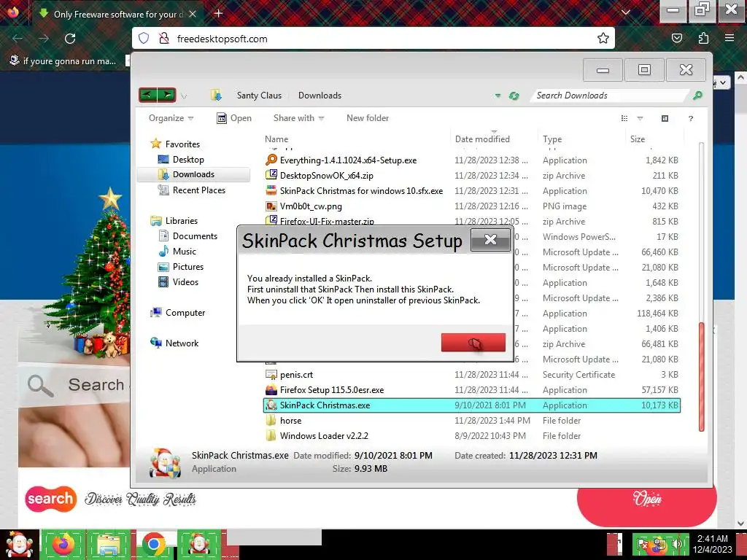The image size is (747, 560).
Task: Toggle the preview pane icon
Action: [665, 118]
